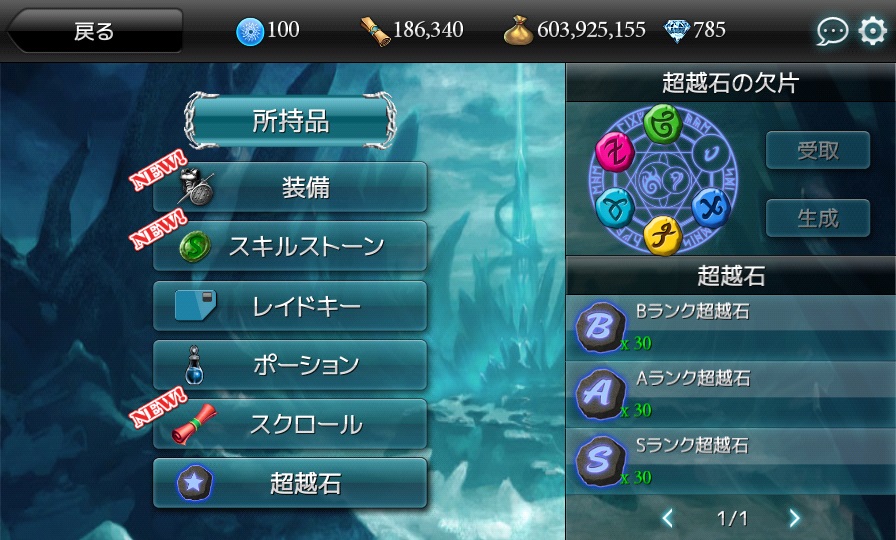Go to next page of transcendence stones
Viewport: 896px width, 540px height.
tap(794, 518)
